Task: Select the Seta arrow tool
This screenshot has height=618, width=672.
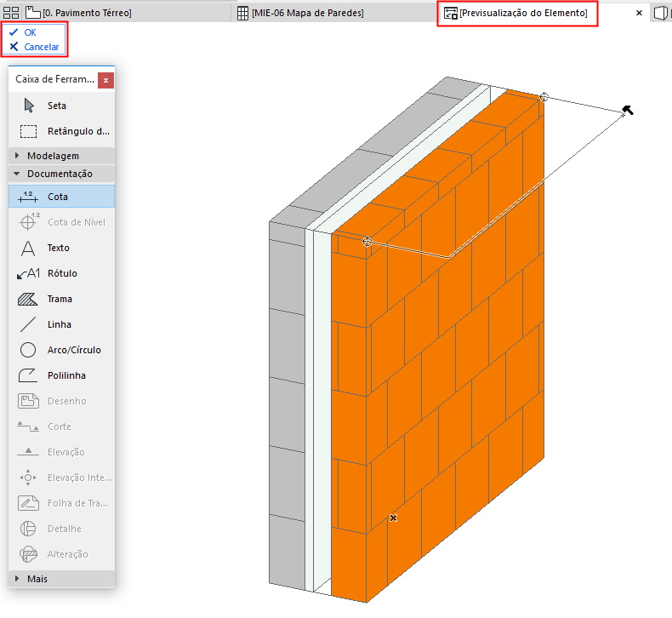Action: tap(61, 106)
